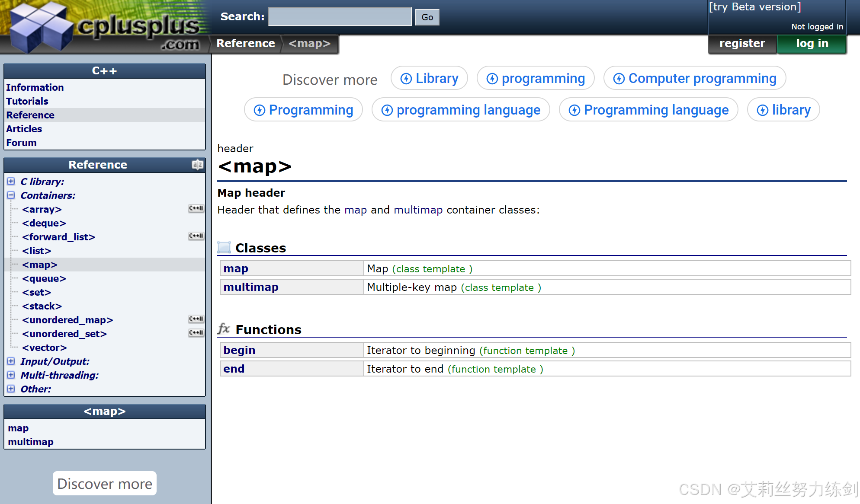Open the multimap class link

point(251,287)
